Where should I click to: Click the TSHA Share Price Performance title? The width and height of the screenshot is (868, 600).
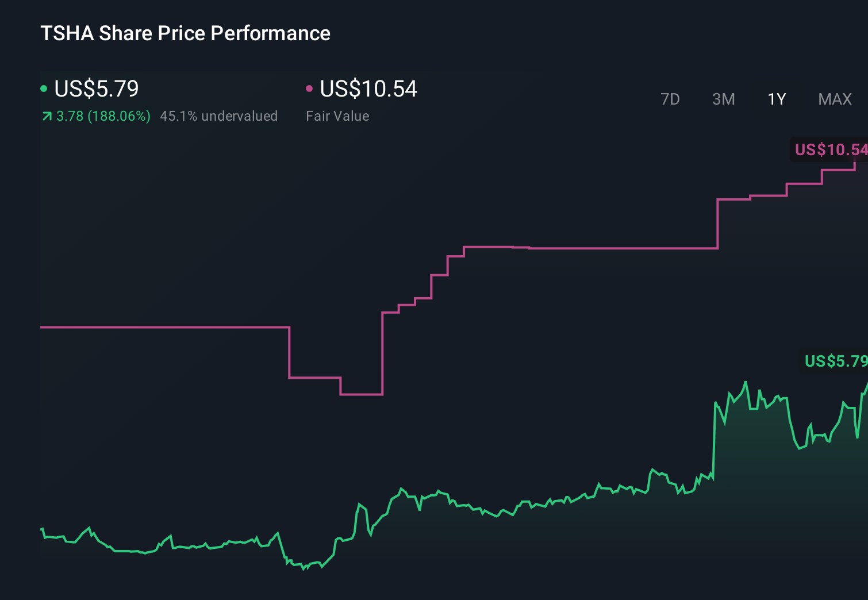(185, 33)
